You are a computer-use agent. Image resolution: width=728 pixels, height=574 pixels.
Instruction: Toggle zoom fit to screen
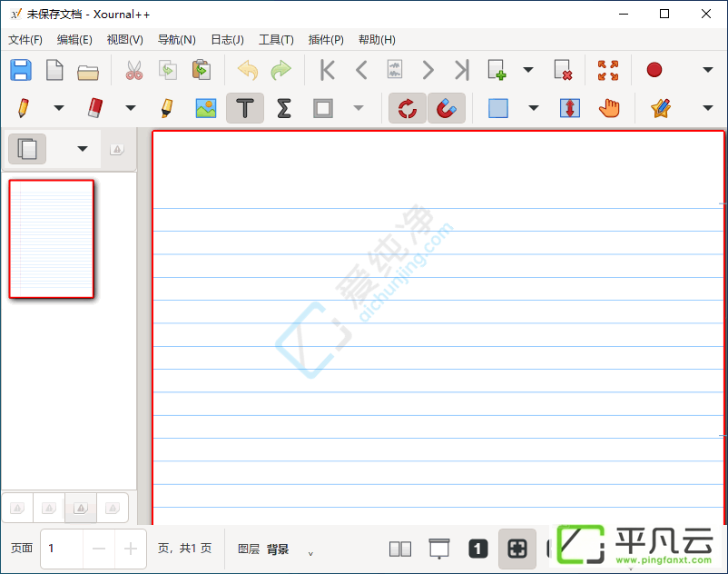click(x=516, y=549)
